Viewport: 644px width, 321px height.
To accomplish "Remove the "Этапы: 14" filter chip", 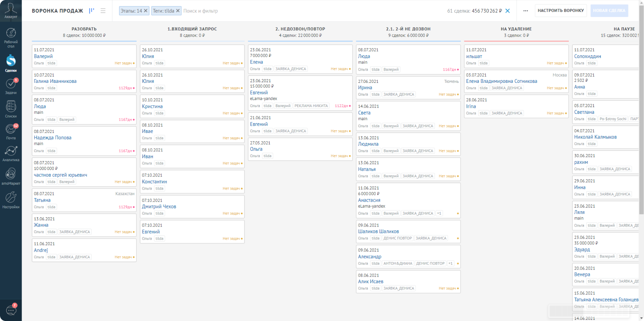I will pyautogui.click(x=146, y=11).
